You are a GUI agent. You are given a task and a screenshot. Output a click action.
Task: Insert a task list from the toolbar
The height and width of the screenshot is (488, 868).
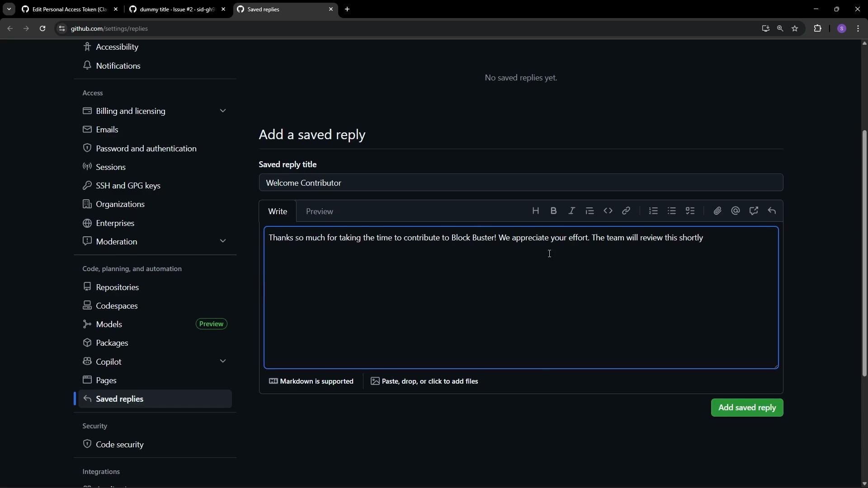click(x=690, y=211)
